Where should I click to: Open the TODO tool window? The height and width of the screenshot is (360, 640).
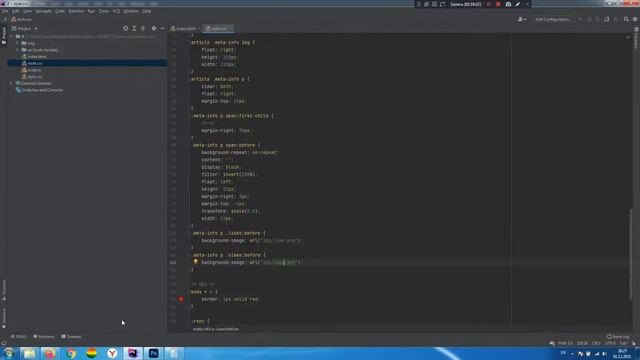[x=19, y=337]
